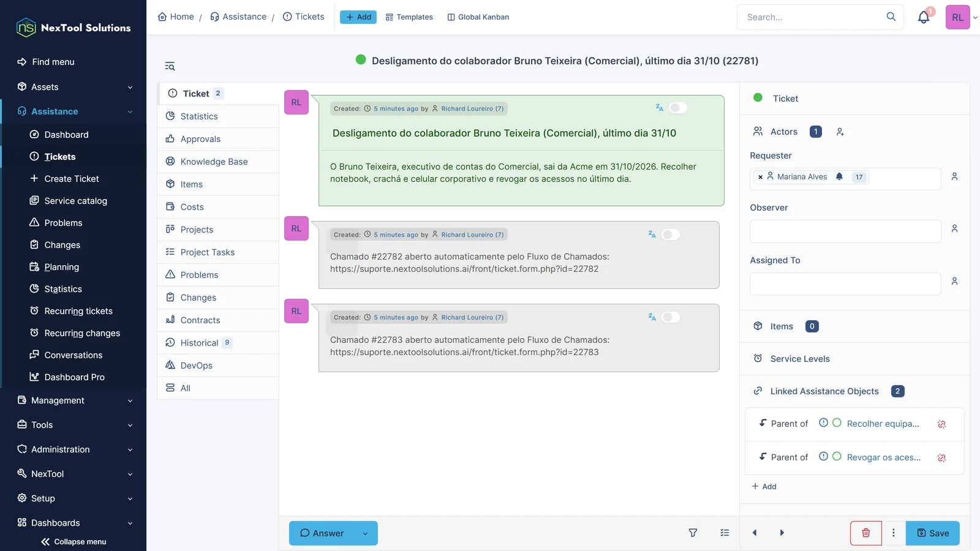
Task: Add an actor with the person-plus icon
Action: (x=840, y=132)
